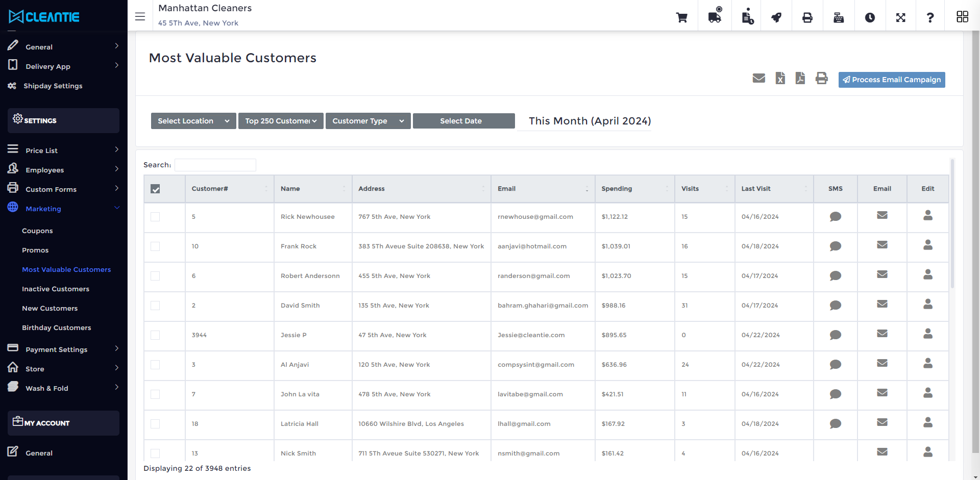The height and width of the screenshot is (480, 980).
Task: Check the box for Rick Newhousee
Action: (155, 217)
